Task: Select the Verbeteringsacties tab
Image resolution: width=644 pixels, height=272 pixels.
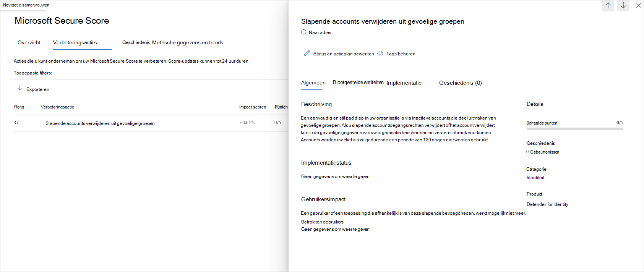Action: [75, 42]
